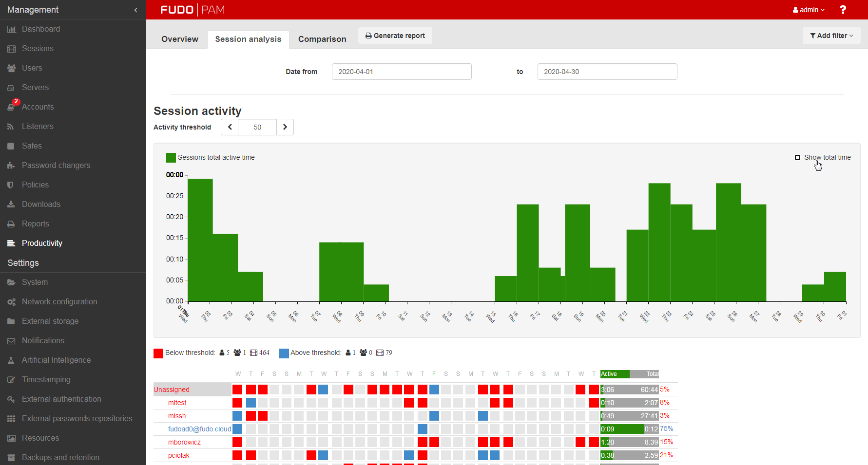Click the Timestamping edit icon

click(x=11, y=380)
